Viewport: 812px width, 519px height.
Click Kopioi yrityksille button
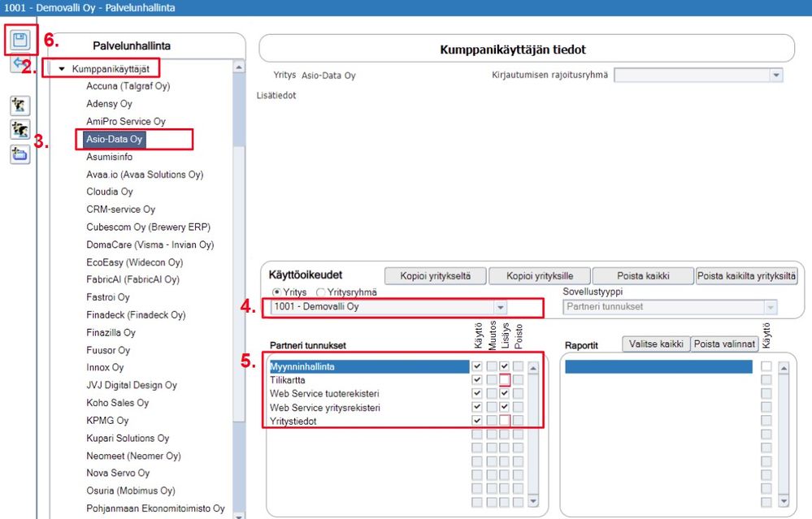(x=540, y=276)
